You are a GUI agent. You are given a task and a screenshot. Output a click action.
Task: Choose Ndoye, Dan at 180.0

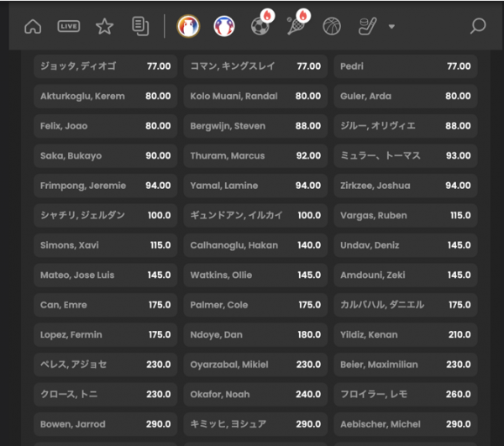(x=255, y=335)
